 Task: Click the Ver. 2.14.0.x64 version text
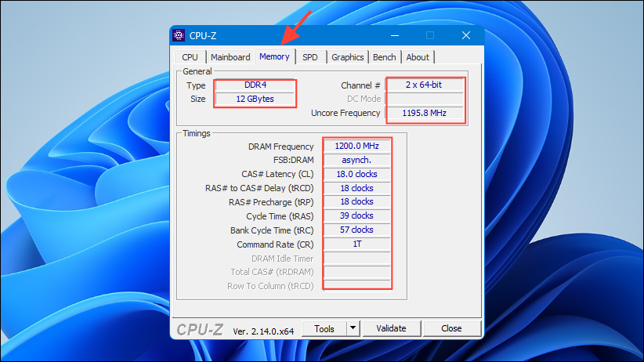(263, 331)
